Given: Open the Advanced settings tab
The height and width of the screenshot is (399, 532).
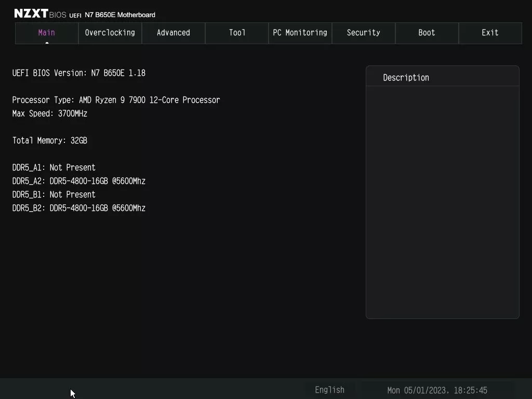Looking at the screenshot, I should coord(173,33).
